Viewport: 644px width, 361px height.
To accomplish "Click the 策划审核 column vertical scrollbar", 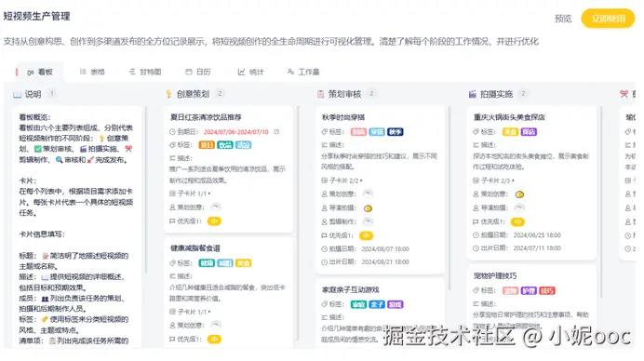I will (x=449, y=197).
